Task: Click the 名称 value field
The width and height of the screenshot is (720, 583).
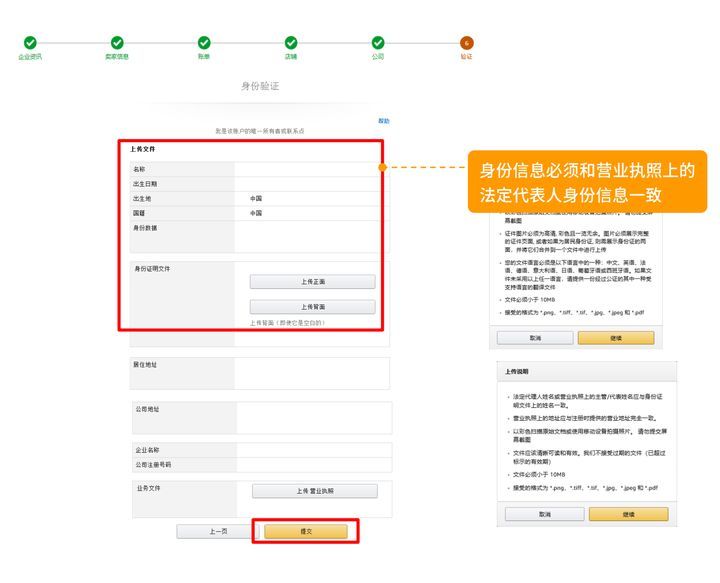Action: click(311, 169)
